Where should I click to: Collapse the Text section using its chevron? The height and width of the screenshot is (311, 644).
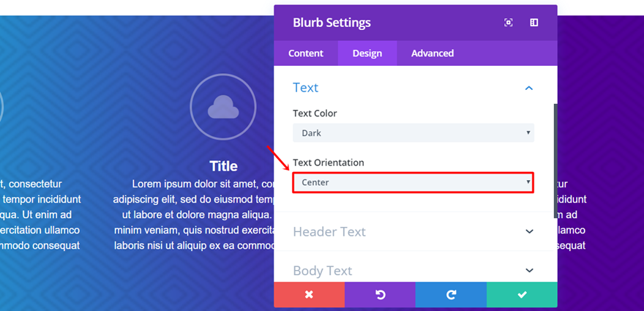tap(529, 88)
